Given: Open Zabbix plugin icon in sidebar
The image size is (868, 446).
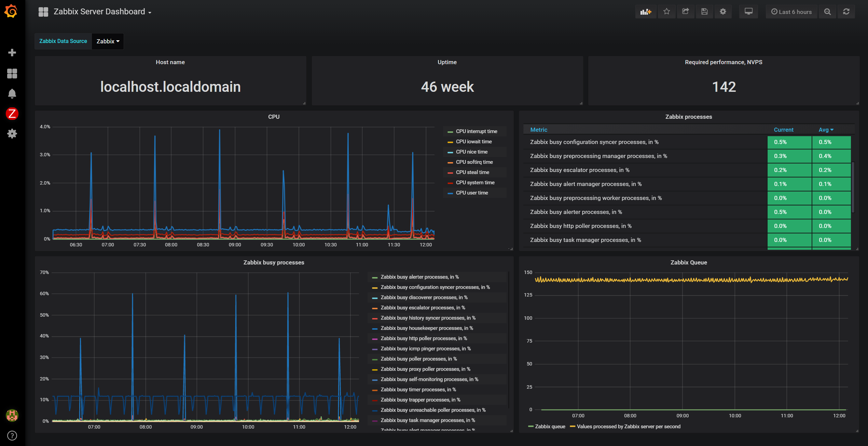Looking at the screenshot, I should click(12, 114).
